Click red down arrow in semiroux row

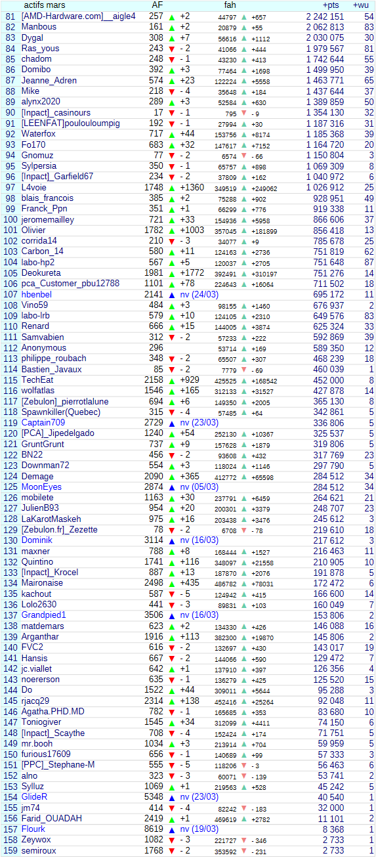click(x=172, y=852)
